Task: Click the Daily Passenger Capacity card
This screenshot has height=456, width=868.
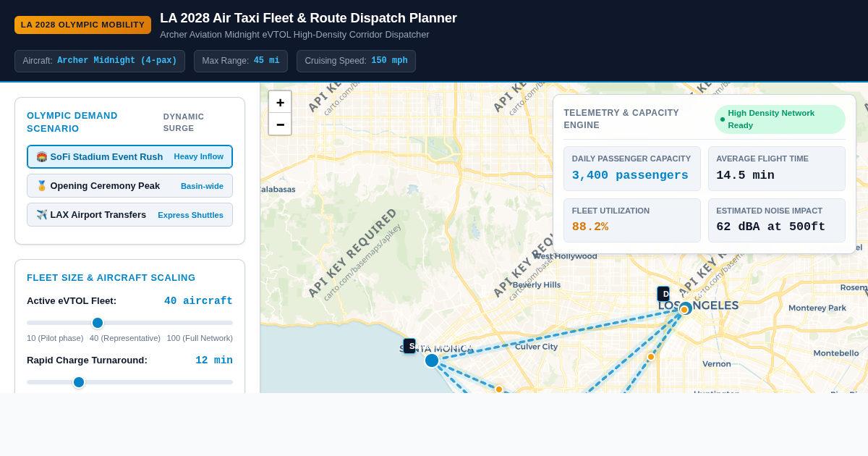Action: (x=632, y=169)
